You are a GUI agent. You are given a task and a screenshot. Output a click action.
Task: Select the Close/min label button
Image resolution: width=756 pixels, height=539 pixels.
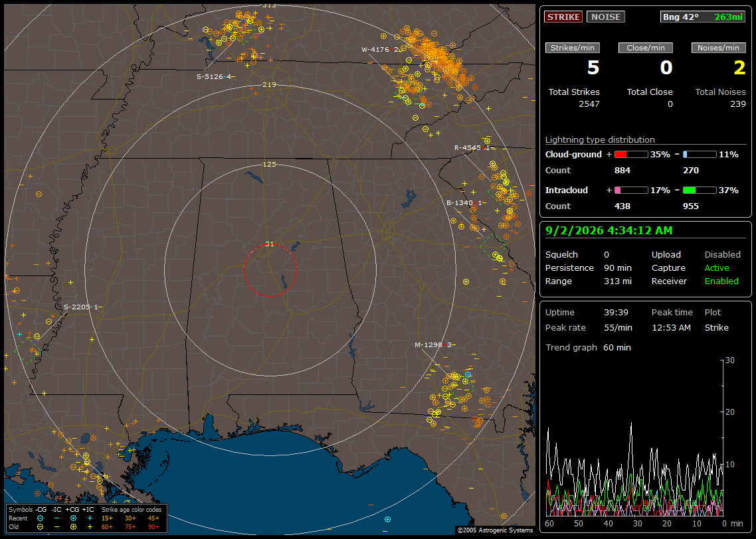[x=646, y=48]
